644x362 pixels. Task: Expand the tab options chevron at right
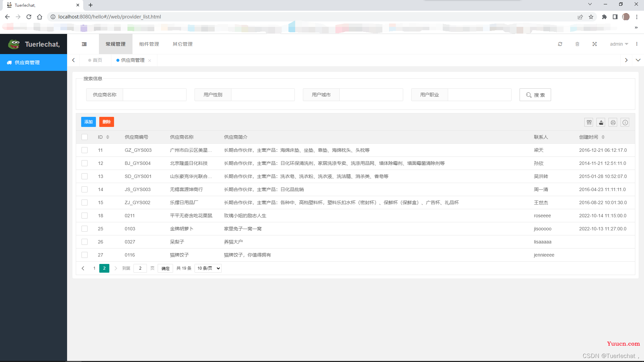pyautogui.click(x=638, y=60)
